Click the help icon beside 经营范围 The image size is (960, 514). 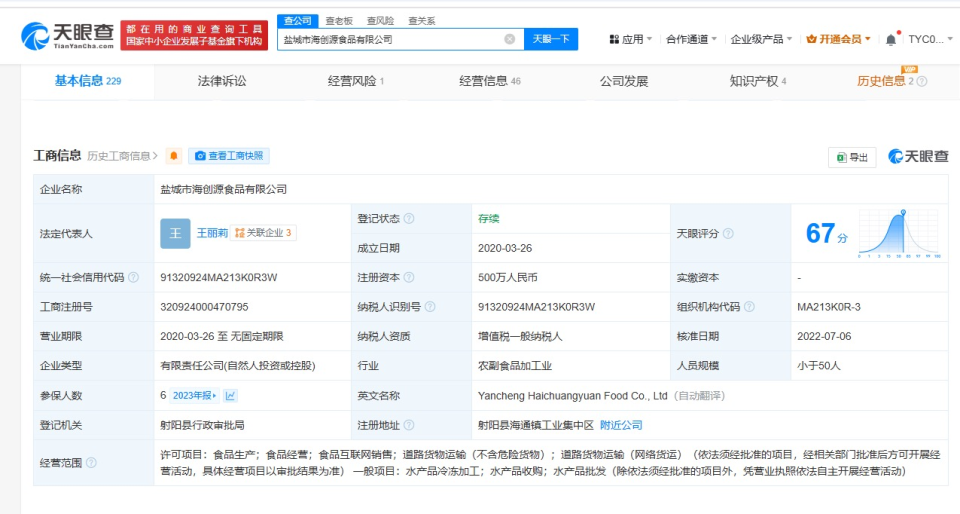[x=92, y=463]
